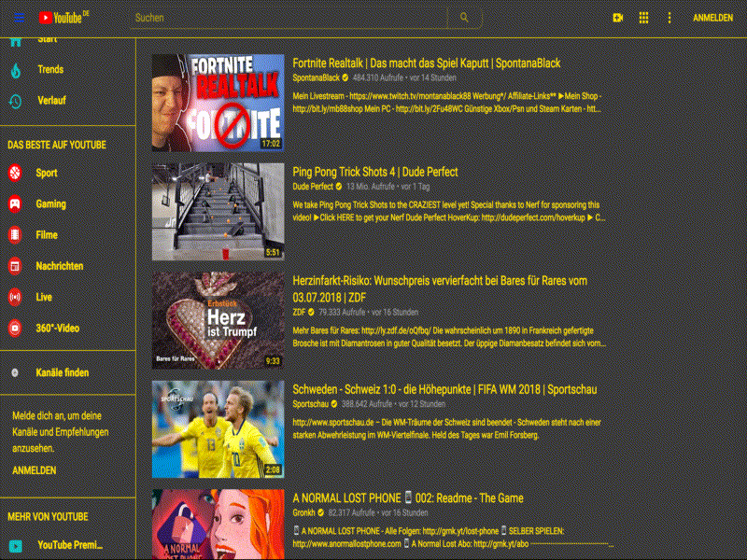The height and width of the screenshot is (560, 747).
Task: Open Sportschau channel link
Action: click(x=310, y=404)
